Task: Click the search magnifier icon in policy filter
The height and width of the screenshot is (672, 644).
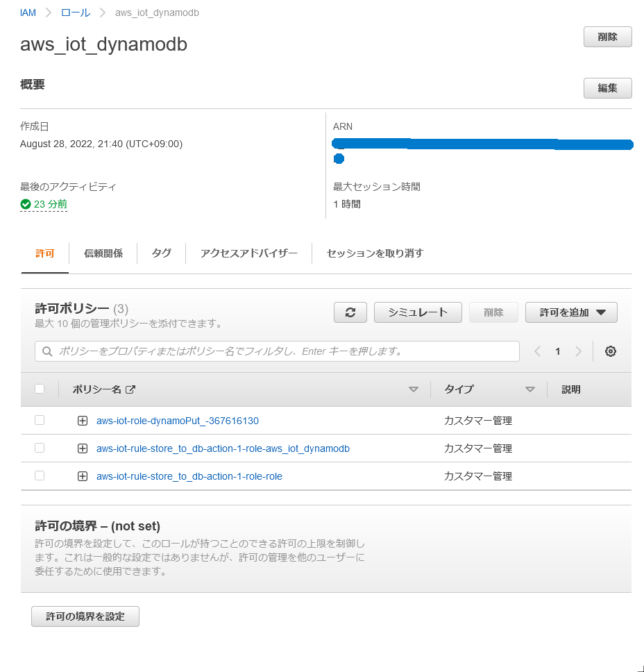Action: coord(47,351)
